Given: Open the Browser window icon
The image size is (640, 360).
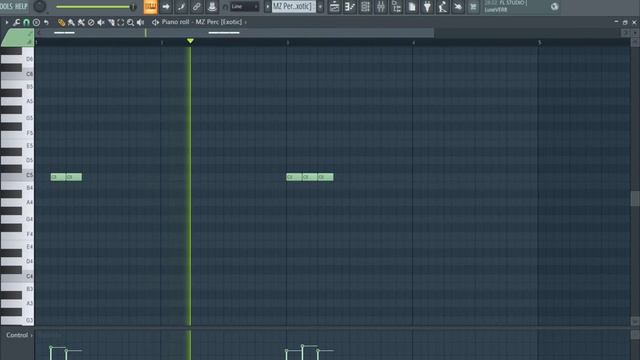Looking at the screenshot, I should 396,7.
